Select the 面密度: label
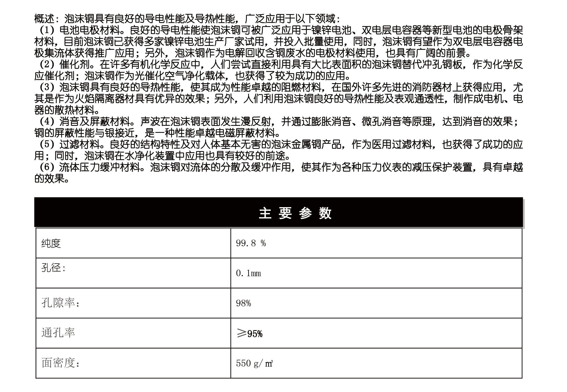567x392 pixels. [x=60, y=363]
